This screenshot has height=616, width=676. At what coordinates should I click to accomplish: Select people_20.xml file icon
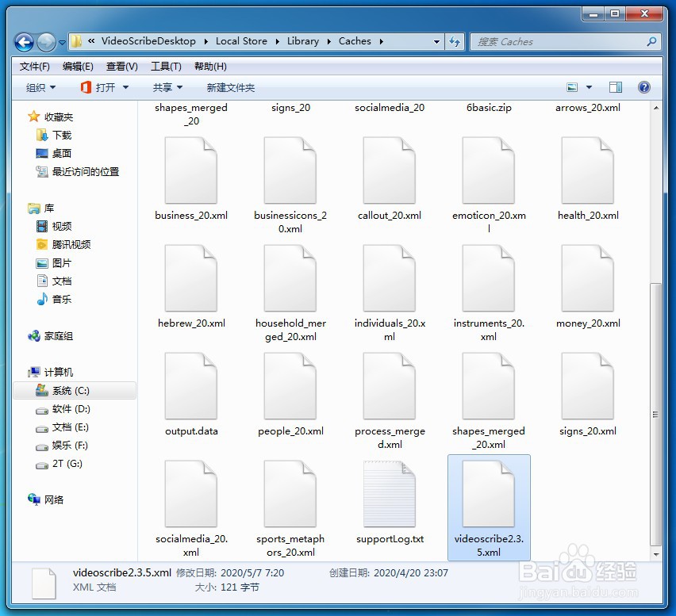(x=290, y=385)
